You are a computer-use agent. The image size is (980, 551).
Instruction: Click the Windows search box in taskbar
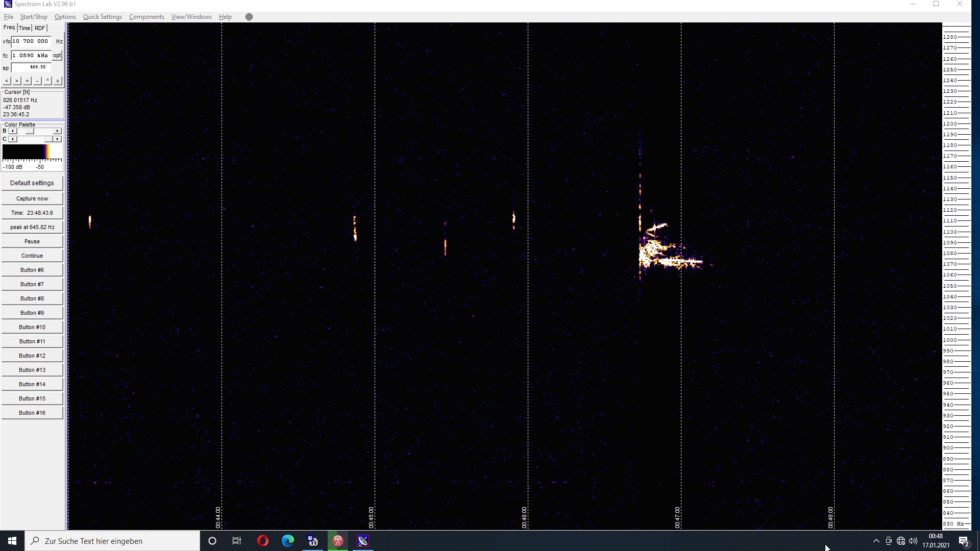(x=112, y=541)
